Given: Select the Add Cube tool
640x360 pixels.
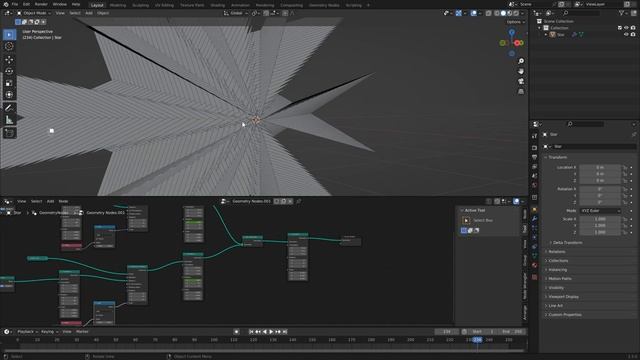Looking at the screenshot, I should tap(9, 133).
